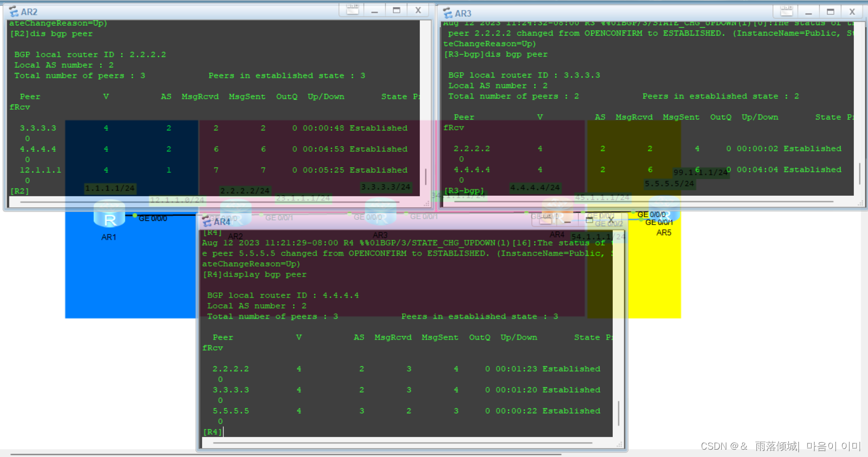Click peer 4.4.4.4 row in AR2 terminal
Viewport: 868px width, 457px height.
[213, 149]
